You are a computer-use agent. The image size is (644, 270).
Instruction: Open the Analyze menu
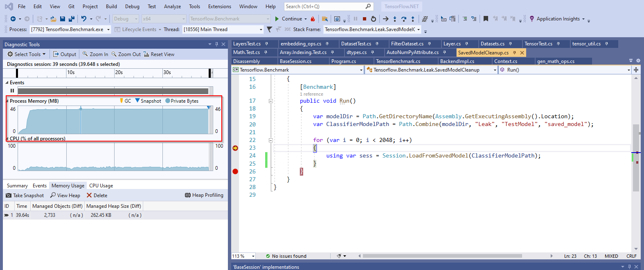pyautogui.click(x=172, y=7)
